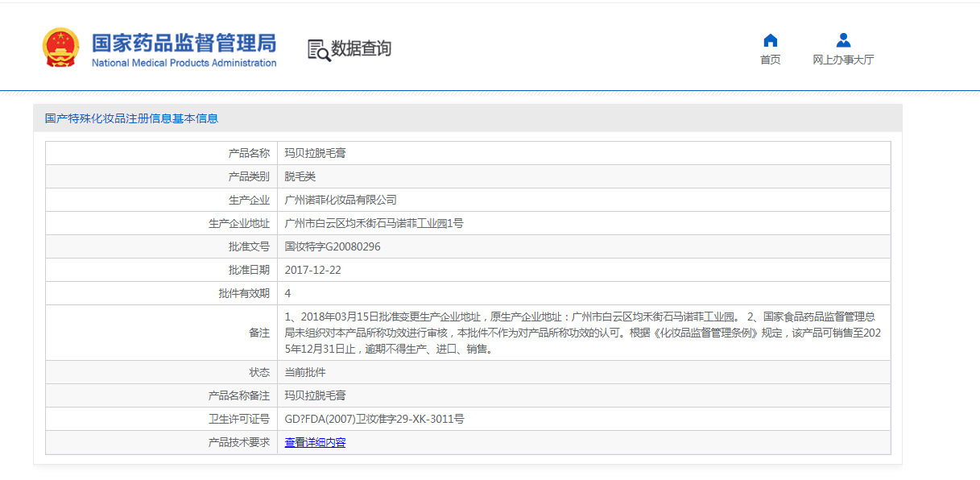Click the home house icon
This screenshot has height=480, width=980.
771,40
